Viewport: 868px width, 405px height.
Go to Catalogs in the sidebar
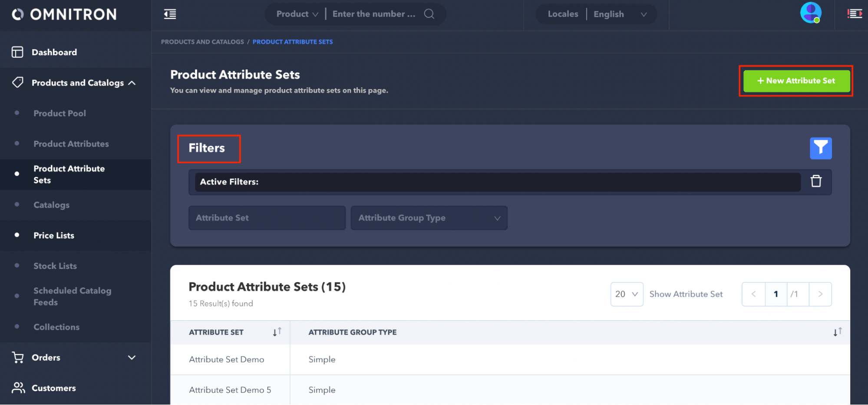pyautogui.click(x=51, y=205)
